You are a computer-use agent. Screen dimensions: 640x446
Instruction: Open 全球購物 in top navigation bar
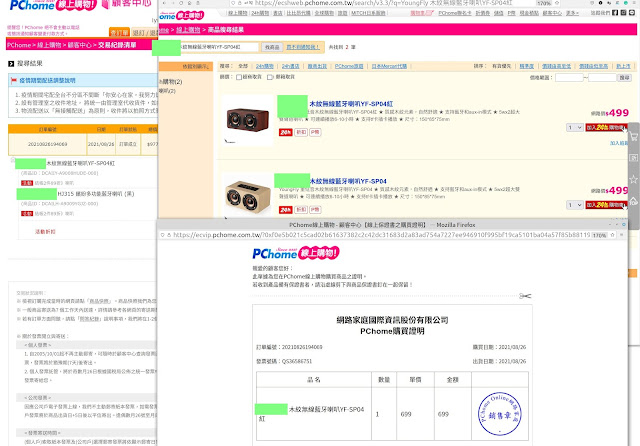[324, 13]
